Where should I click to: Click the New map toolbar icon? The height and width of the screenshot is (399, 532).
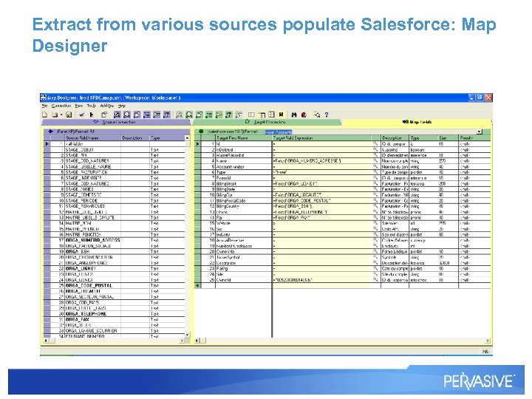[44, 115]
